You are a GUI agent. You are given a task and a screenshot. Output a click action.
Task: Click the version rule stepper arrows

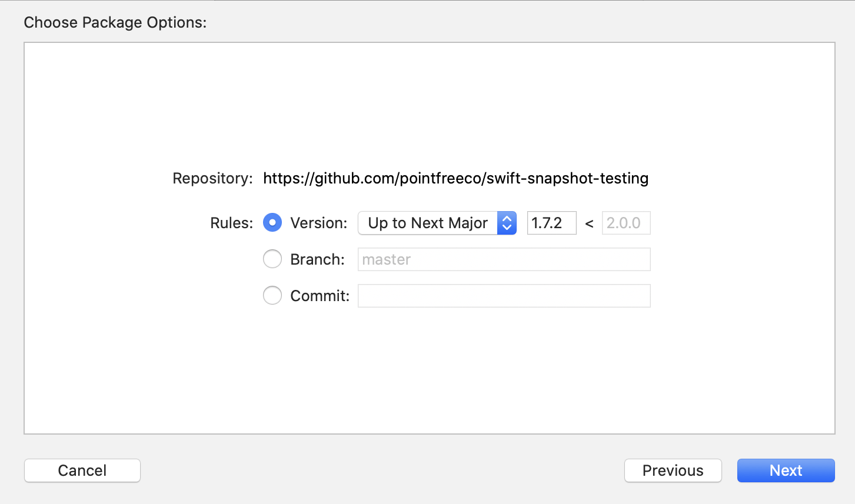click(507, 223)
